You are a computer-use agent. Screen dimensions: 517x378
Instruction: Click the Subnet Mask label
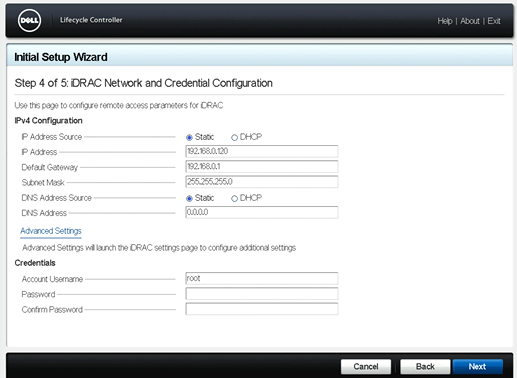coord(43,183)
